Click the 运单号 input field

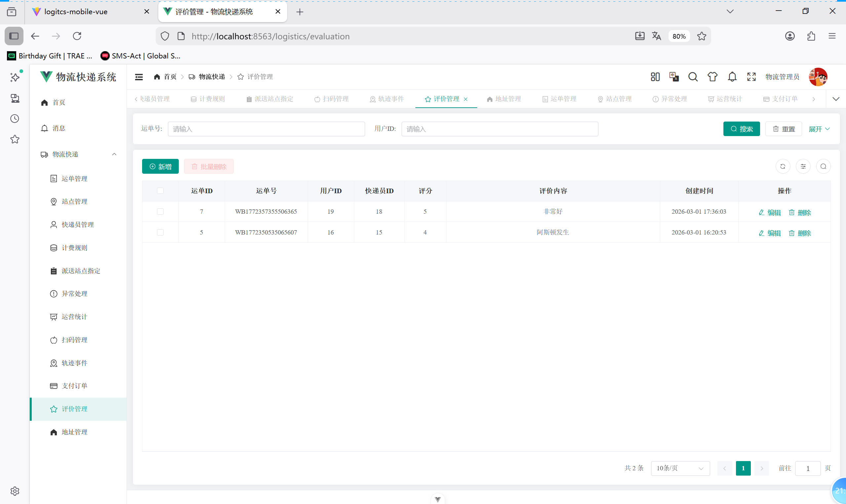266,129
